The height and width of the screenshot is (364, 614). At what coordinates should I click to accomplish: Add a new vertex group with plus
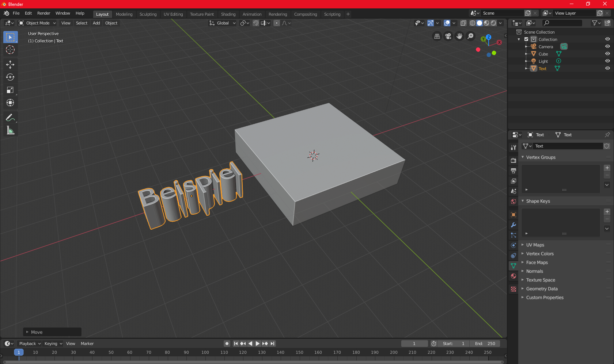[x=607, y=168]
